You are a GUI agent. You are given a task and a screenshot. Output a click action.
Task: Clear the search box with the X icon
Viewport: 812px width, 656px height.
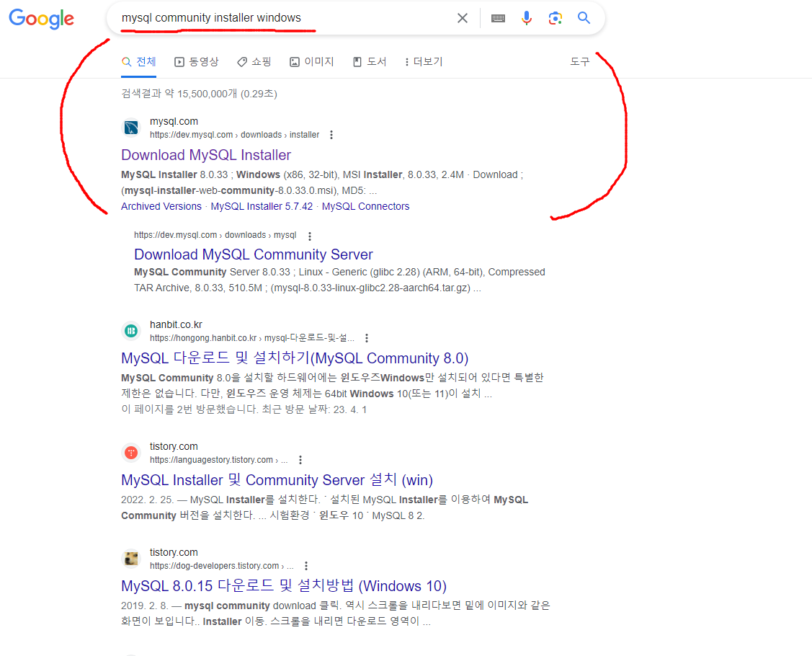[463, 18]
